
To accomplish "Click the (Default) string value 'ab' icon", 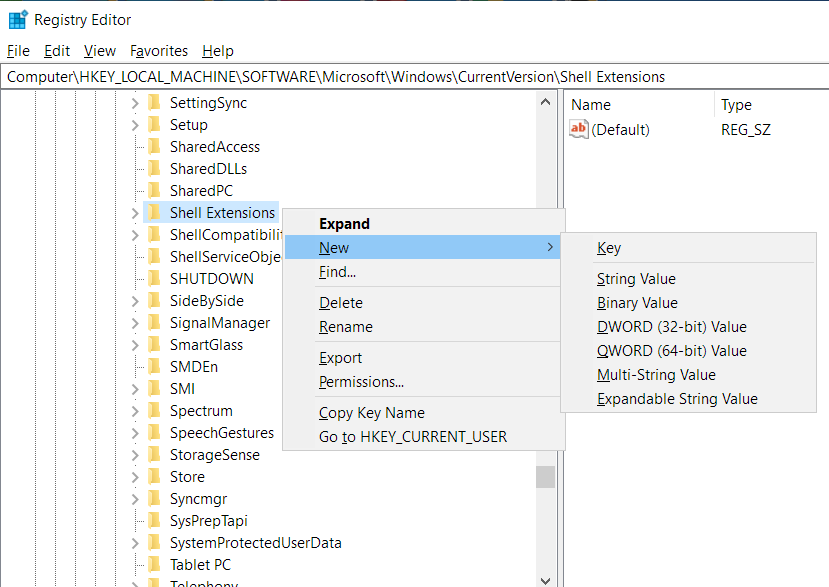I will (x=578, y=127).
